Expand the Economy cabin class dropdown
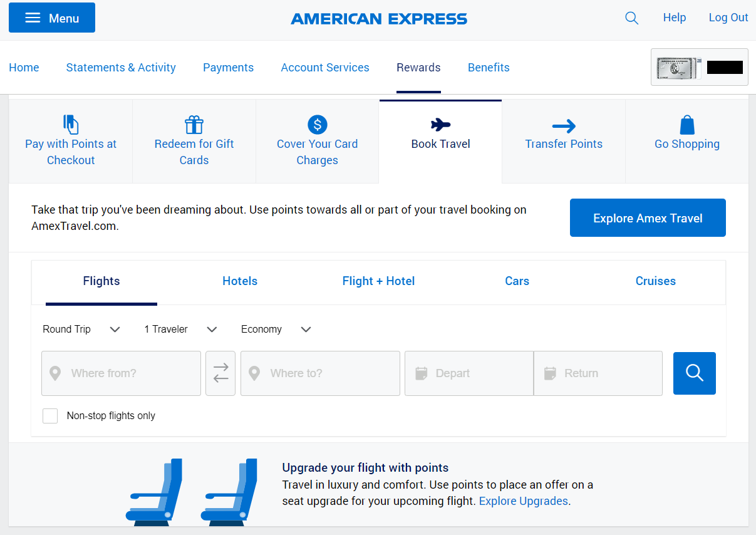The width and height of the screenshot is (756, 535). [276, 330]
